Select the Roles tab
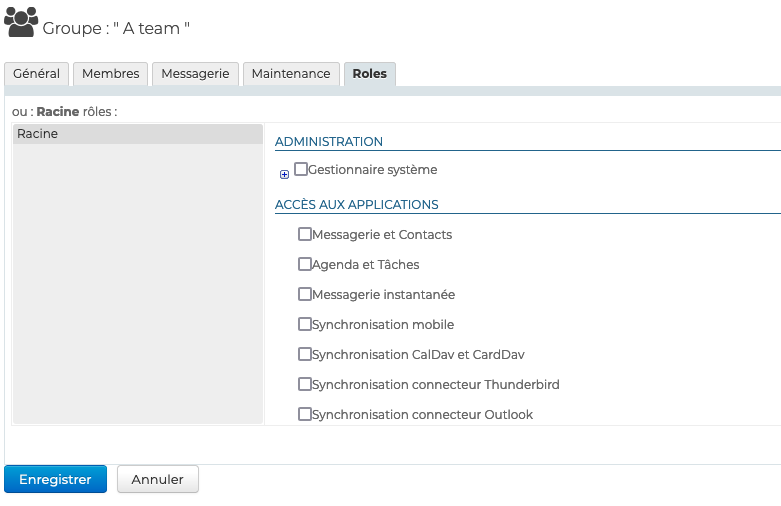The height and width of the screenshot is (506, 781). tap(370, 74)
